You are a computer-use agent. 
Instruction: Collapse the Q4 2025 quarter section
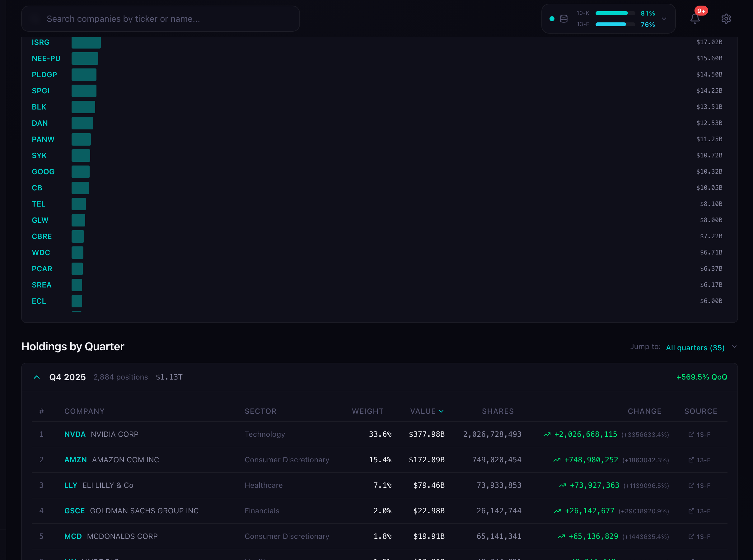[x=37, y=377]
